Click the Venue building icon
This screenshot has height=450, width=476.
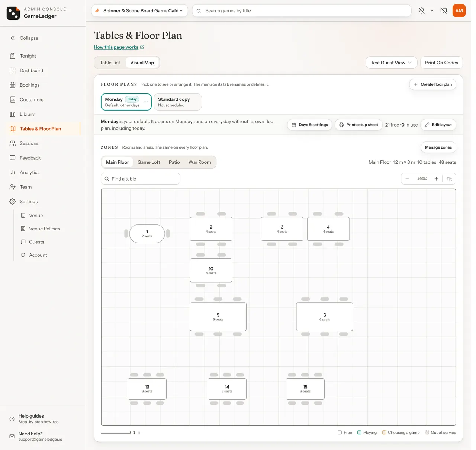coord(23,216)
